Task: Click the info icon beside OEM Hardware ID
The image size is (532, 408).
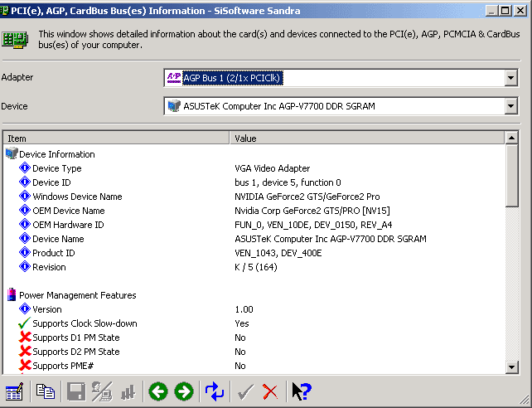Action: point(25,224)
